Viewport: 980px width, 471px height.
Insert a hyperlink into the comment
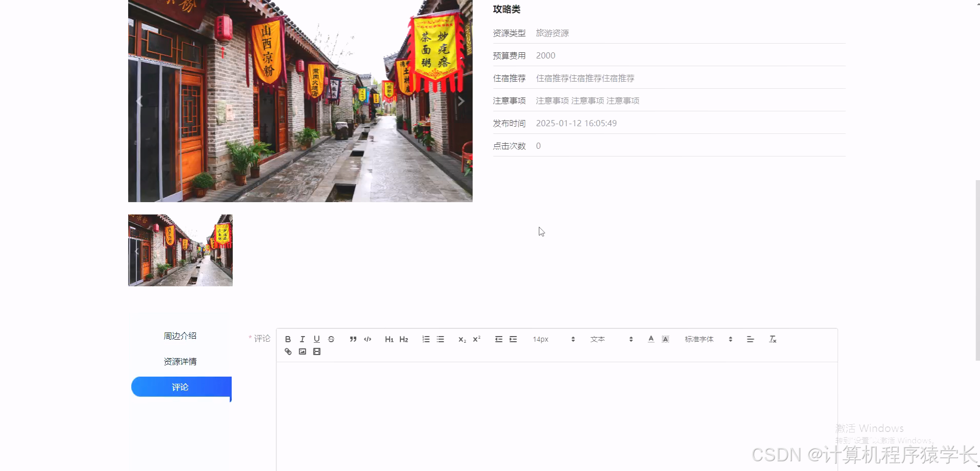point(288,351)
